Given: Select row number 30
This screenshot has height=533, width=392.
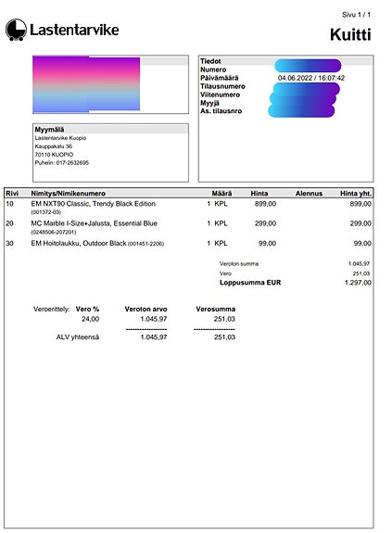Looking at the screenshot, I should 9,243.
